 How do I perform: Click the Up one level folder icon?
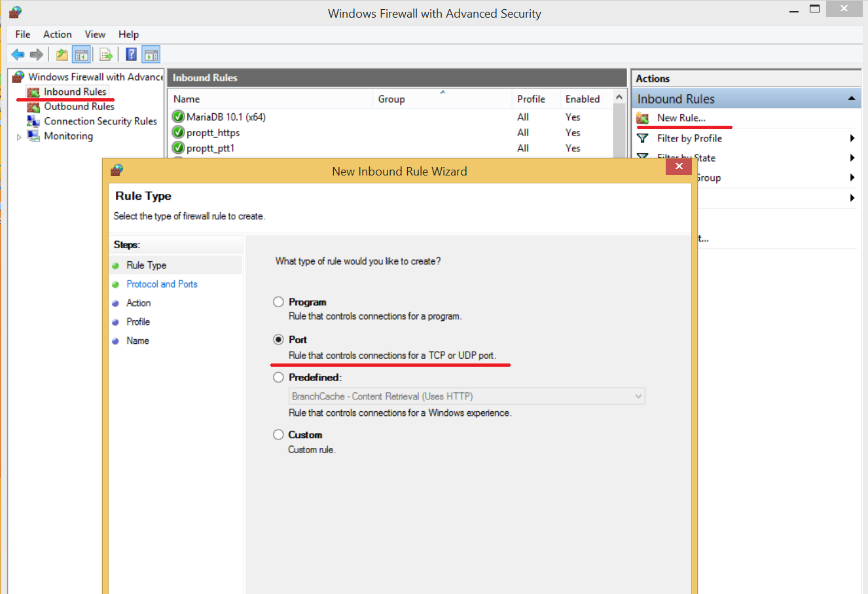pyautogui.click(x=62, y=54)
